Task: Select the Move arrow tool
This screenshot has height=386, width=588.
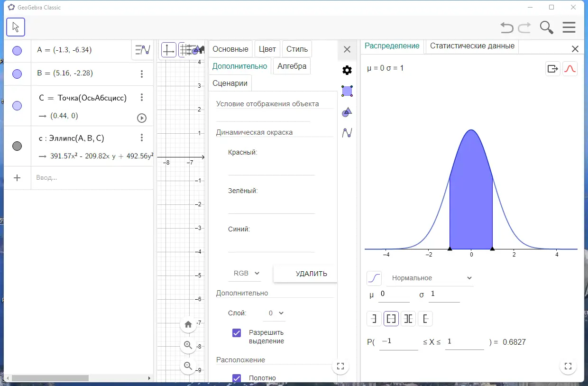Action: (16, 28)
